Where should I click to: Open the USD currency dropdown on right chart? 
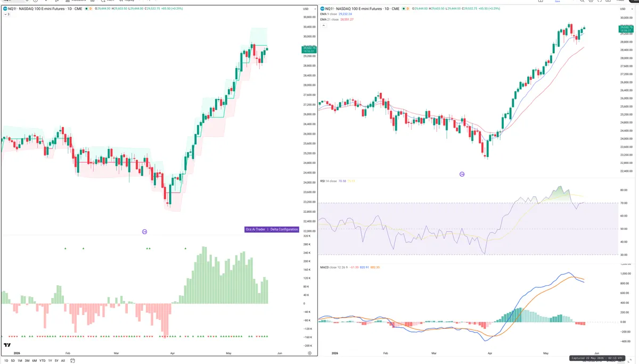pos(626,9)
